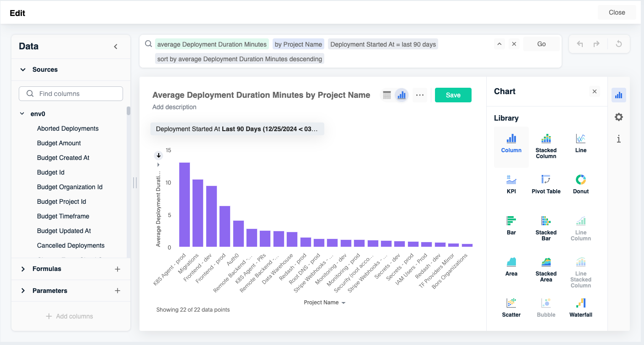Choose the Line Column chart type
Image resolution: width=644 pixels, height=345 pixels.
(581, 228)
